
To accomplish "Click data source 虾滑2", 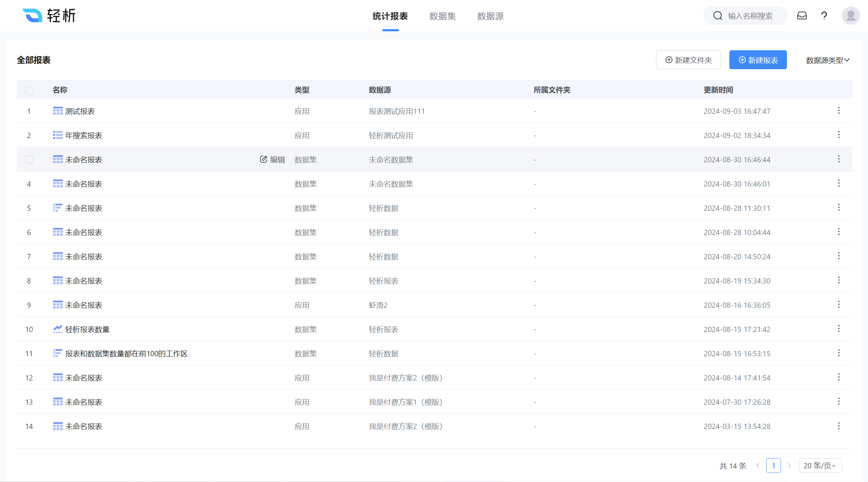I will tap(378, 305).
